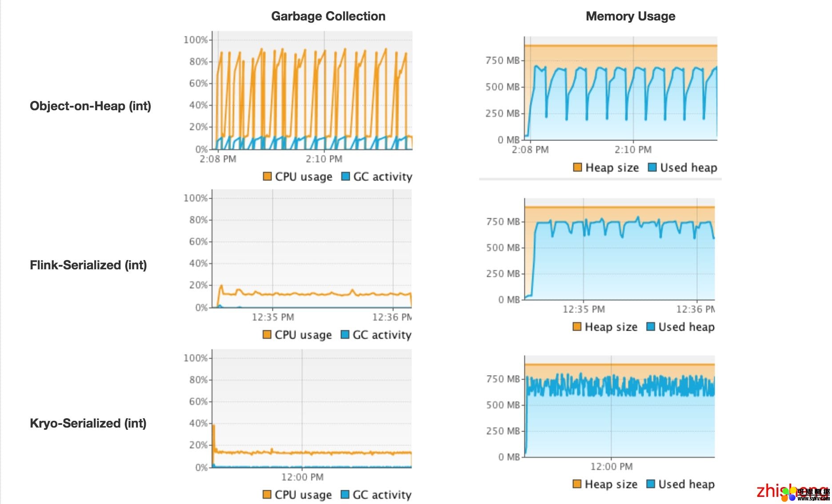Screen dimensions: 832x504
Task: Toggle the CPU usage swatch in Kryo-Serialized legend
Action: (267, 495)
